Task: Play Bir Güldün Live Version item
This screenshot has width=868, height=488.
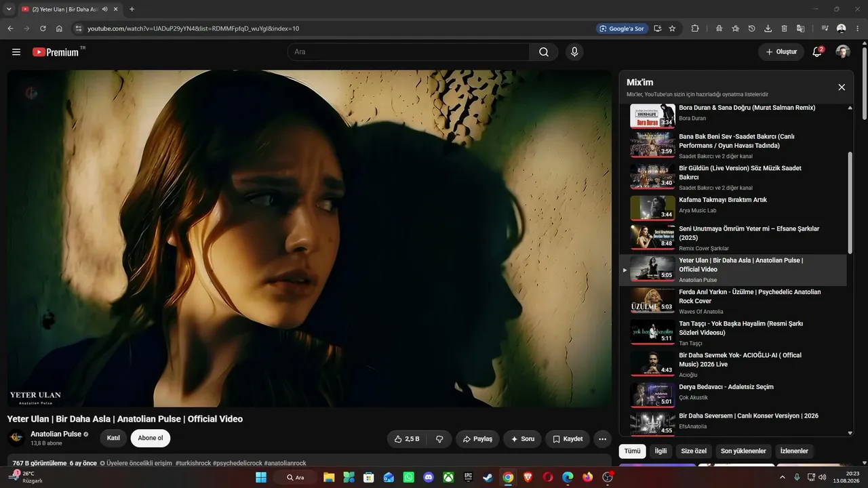Action: pyautogui.click(x=734, y=177)
